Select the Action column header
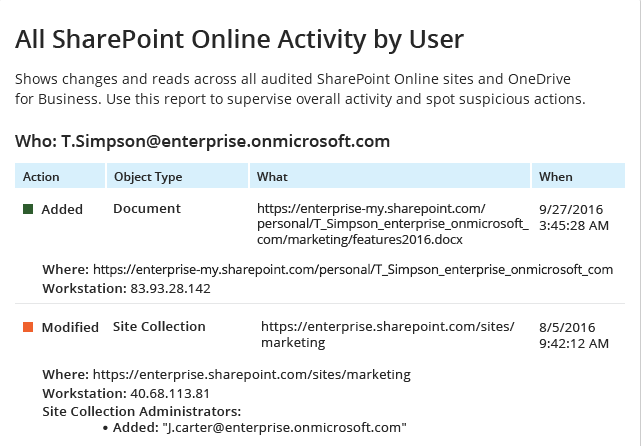The image size is (641, 446). [60, 176]
